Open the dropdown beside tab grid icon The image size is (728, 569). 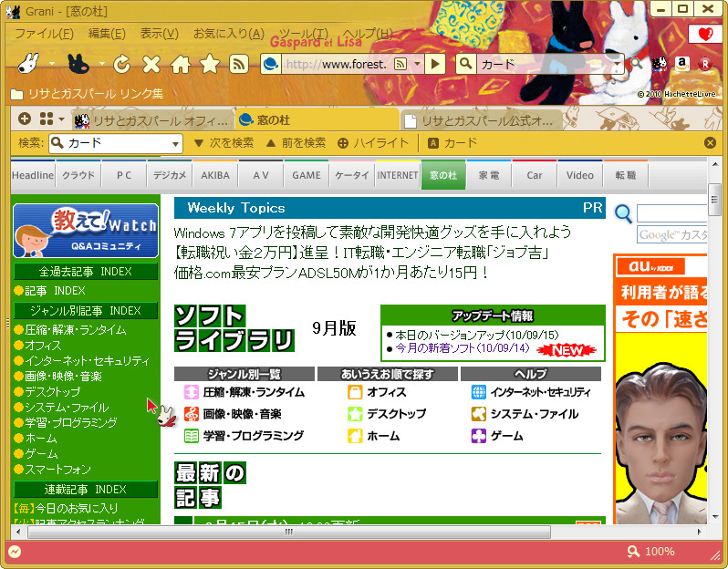61,119
